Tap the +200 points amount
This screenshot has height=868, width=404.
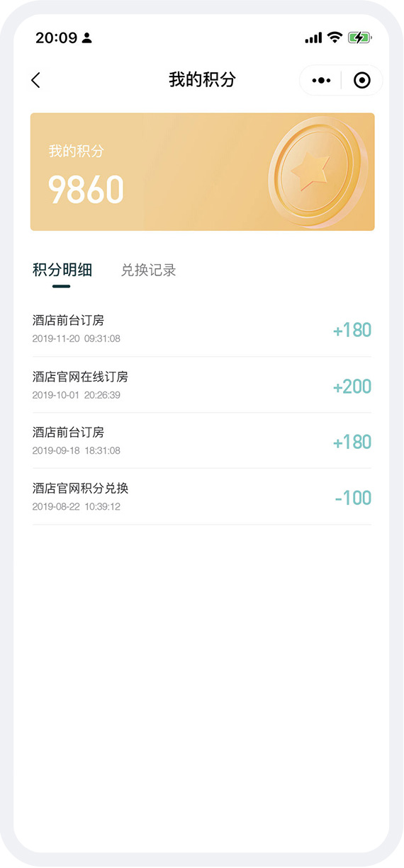point(352,387)
